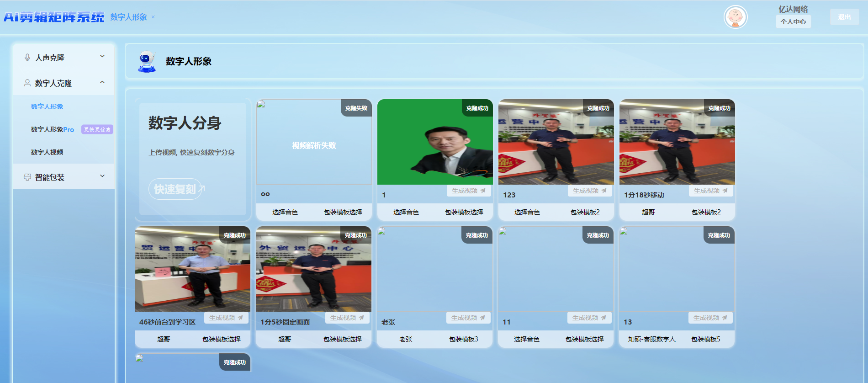Click the robot icon beside 数字人形象 header
Viewport: 868px width, 383px height.
pyautogui.click(x=147, y=61)
